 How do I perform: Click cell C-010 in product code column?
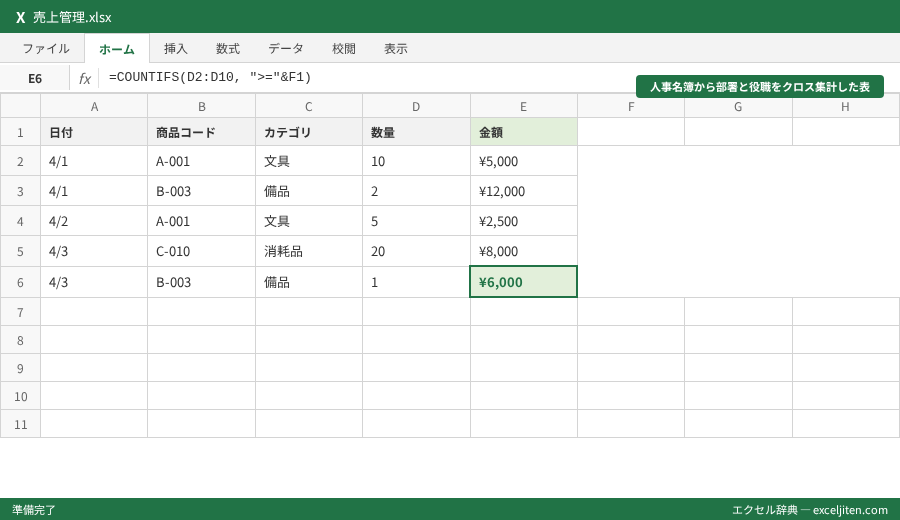tap(201, 251)
